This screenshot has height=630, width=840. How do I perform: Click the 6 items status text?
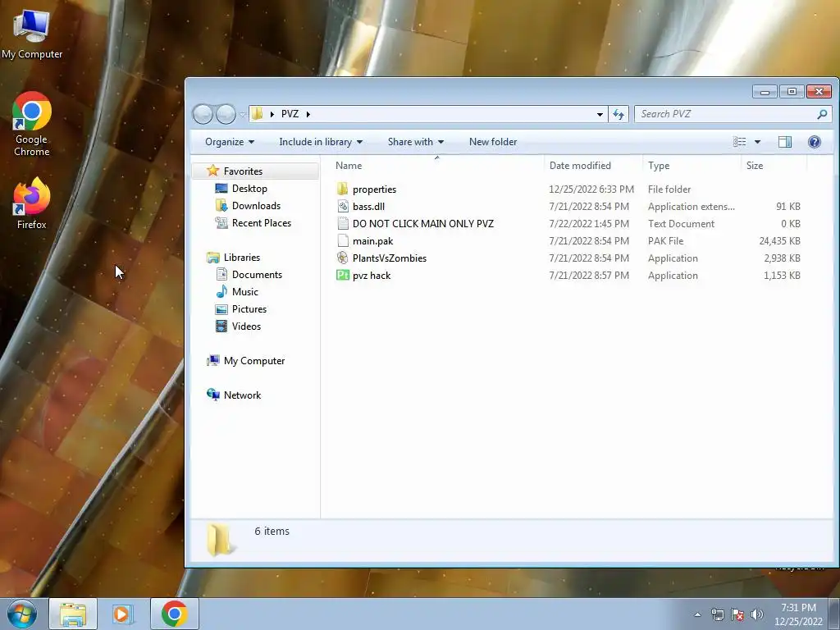point(272,531)
